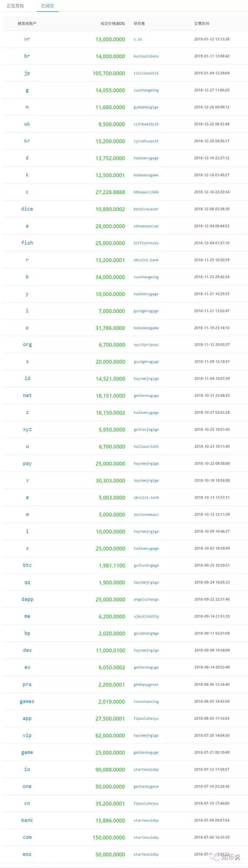Viewport: 248px width, 868px height.
Task: Open winner betdicesaver profile link
Action: 146,209
